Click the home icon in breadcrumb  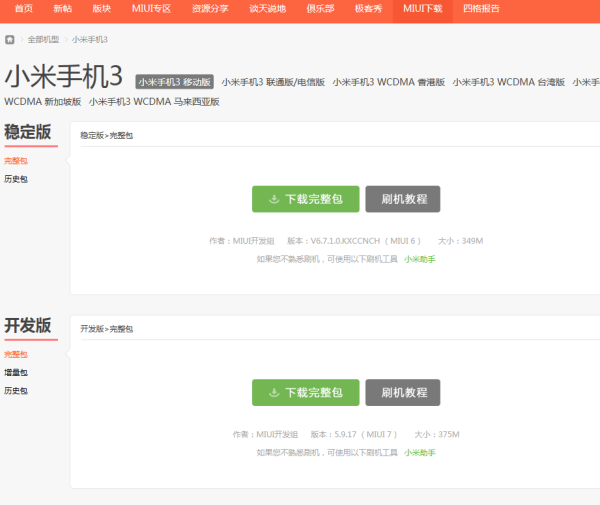(10, 39)
